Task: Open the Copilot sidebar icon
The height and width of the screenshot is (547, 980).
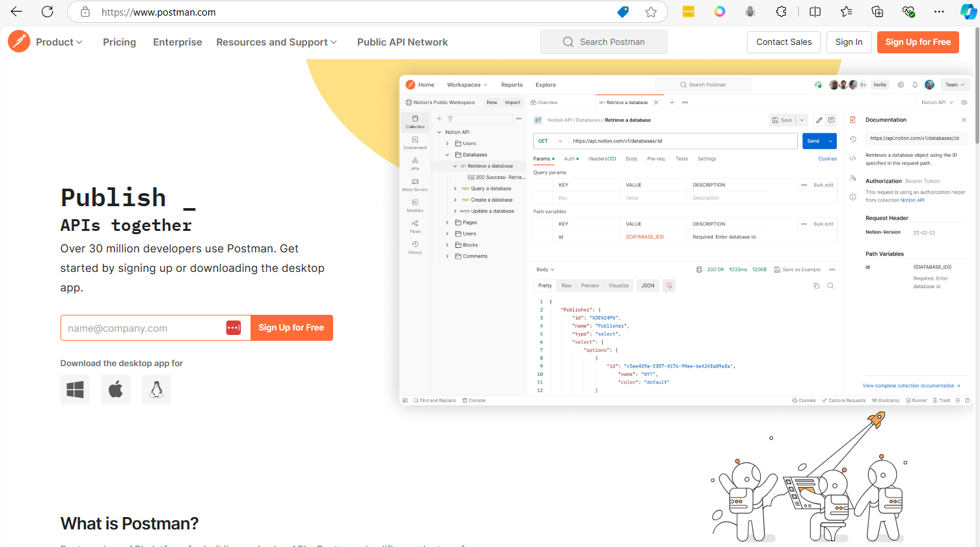Action: click(968, 12)
